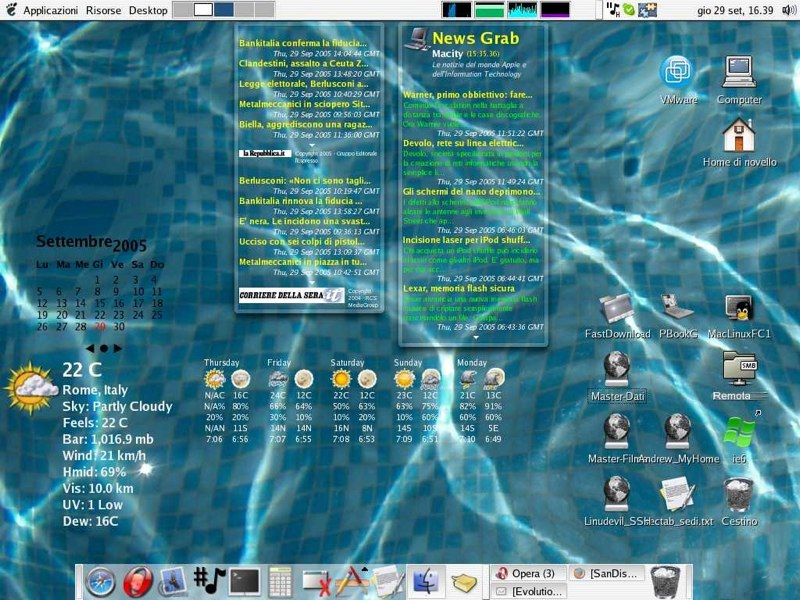The image size is (800, 600).
Task: Switch to the Opera (3) taskbar window
Action: point(529,573)
